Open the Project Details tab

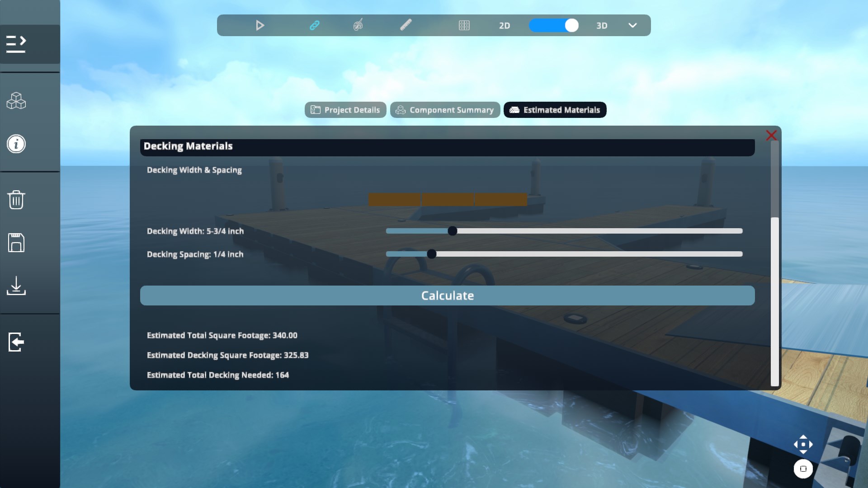(345, 110)
